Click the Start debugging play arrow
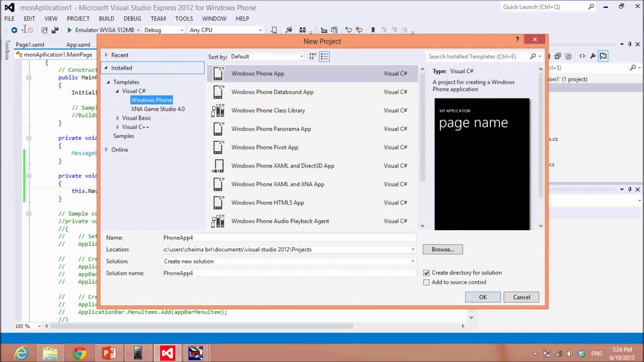 [x=69, y=30]
